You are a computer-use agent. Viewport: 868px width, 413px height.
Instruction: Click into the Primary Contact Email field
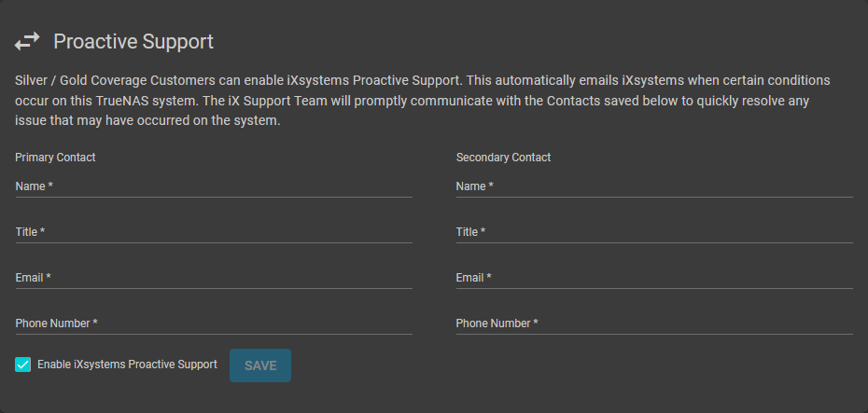click(214, 278)
